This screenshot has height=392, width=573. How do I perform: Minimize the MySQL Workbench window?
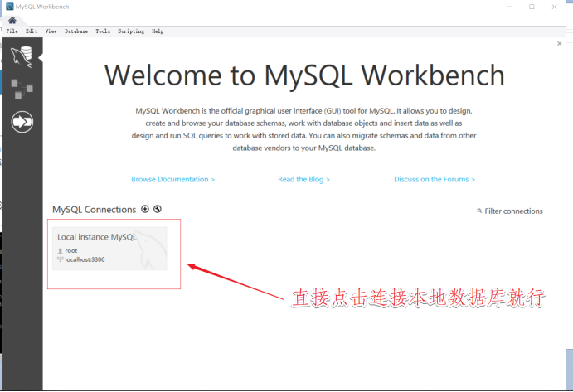pyautogui.click(x=510, y=7)
